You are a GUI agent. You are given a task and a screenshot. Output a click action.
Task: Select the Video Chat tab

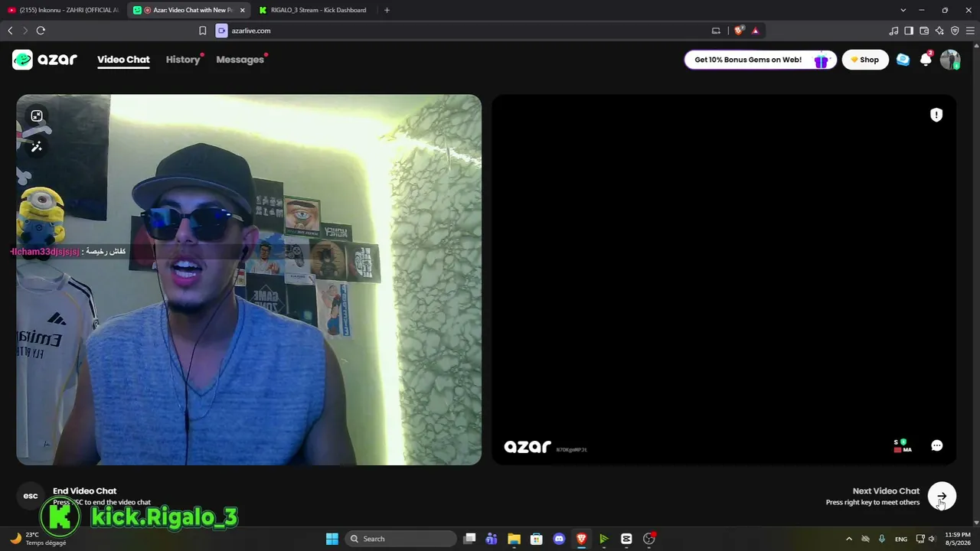click(x=123, y=60)
